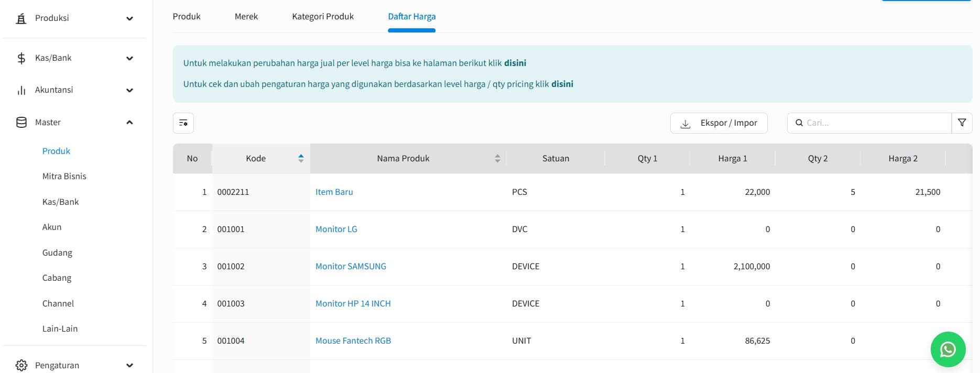Click the Satuan column header
980x373 pixels.
pyautogui.click(x=556, y=158)
